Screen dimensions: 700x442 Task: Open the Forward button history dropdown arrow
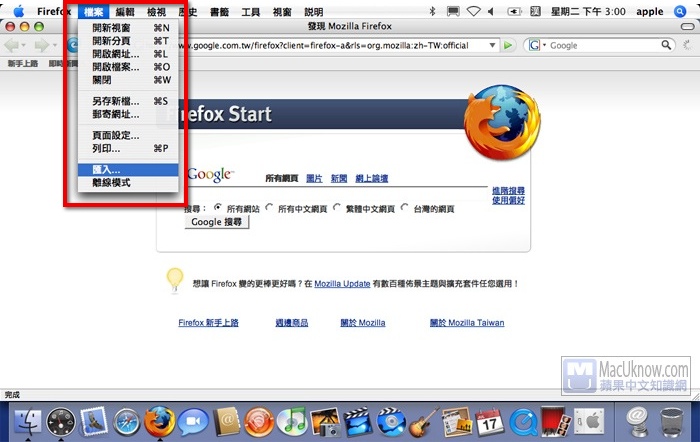coord(54,45)
